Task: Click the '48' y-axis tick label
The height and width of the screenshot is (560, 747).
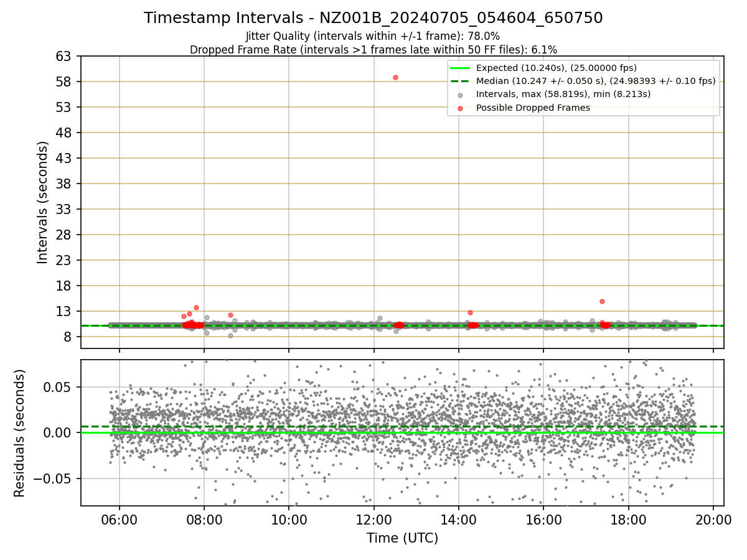Action: (x=63, y=133)
